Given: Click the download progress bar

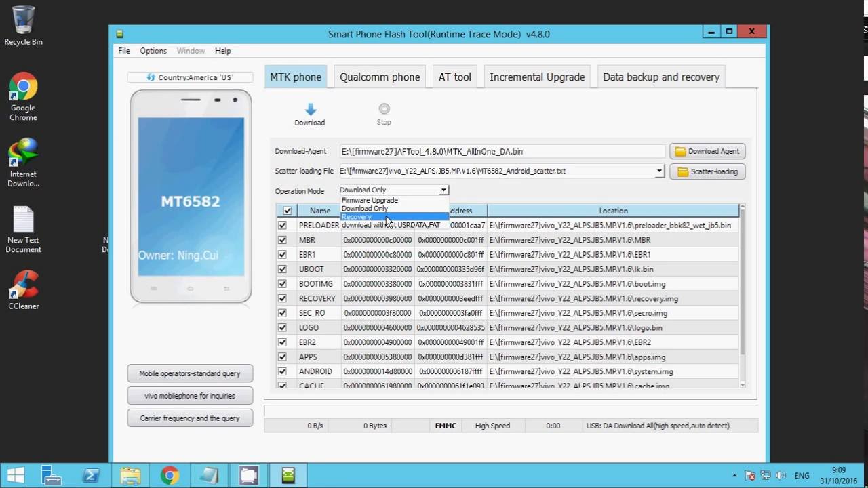Looking at the screenshot, I should coord(510,411).
